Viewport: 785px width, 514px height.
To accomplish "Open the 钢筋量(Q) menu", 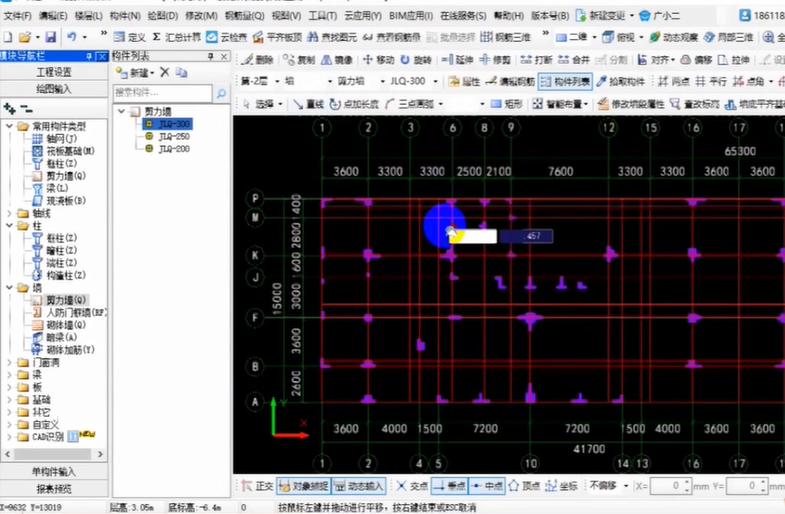I will 244,16.
